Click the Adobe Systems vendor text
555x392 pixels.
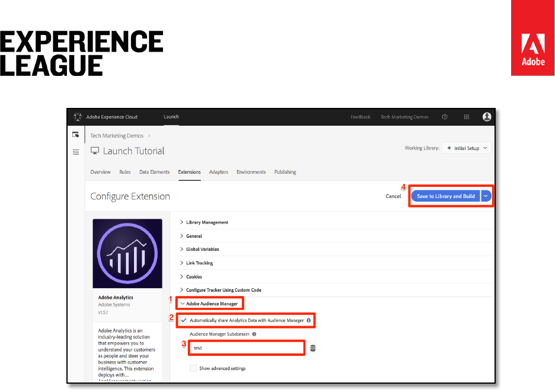point(114,305)
